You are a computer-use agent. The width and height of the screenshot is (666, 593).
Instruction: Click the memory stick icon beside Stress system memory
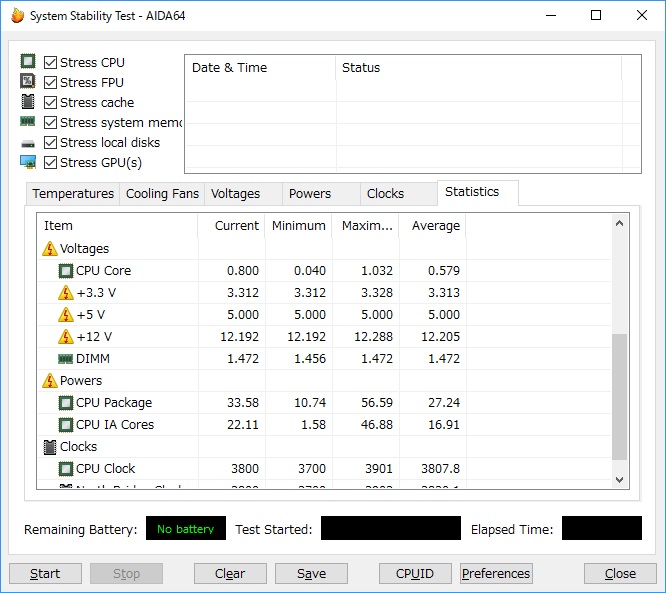28,122
